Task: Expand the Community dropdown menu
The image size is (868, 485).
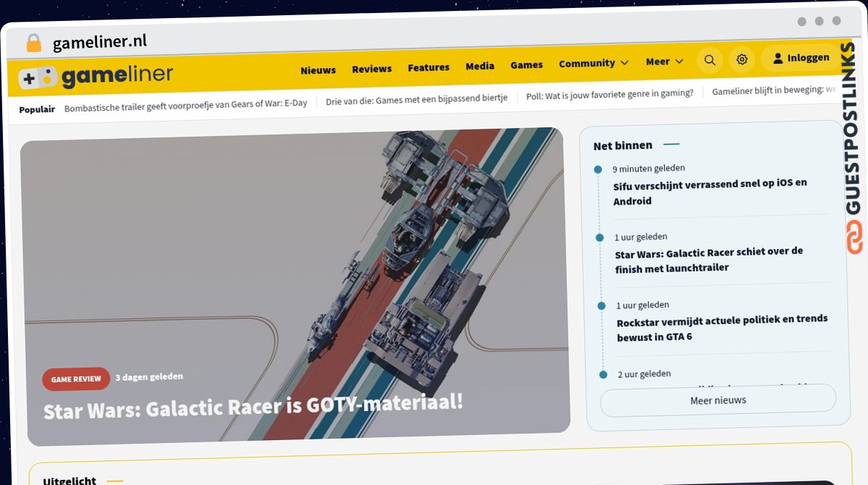Action: click(593, 63)
